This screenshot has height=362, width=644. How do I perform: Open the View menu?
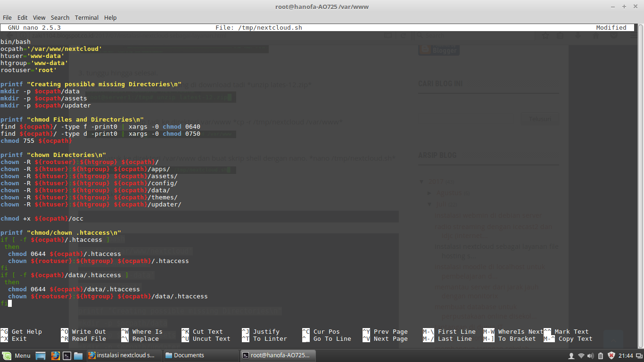(x=39, y=17)
